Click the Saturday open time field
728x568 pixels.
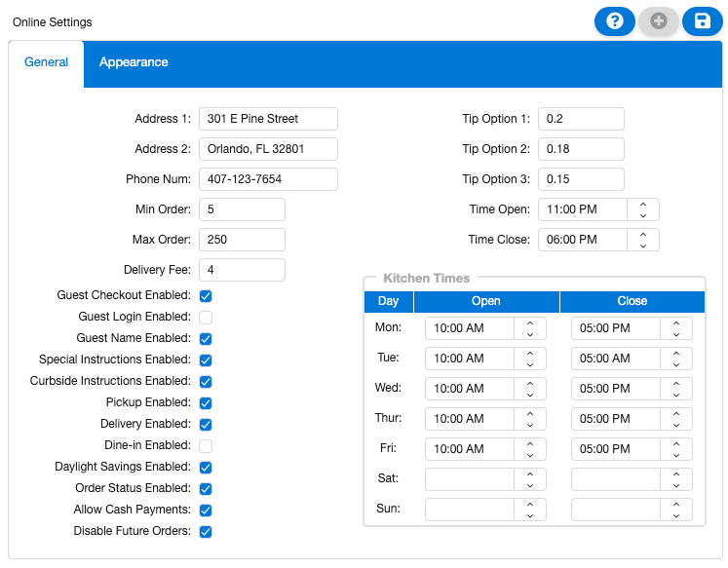pyautogui.click(x=470, y=479)
